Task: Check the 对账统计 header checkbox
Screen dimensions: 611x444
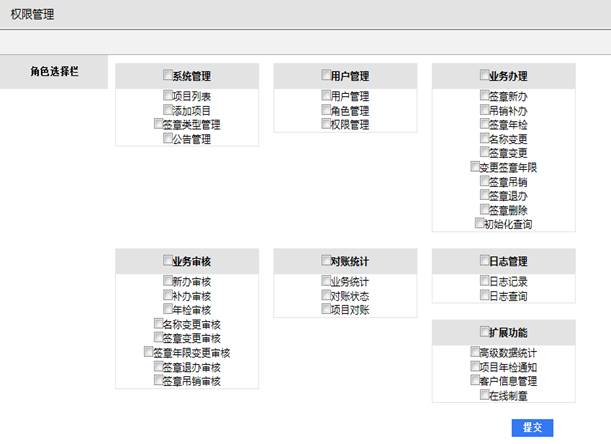Action: (x=325, y=261)
